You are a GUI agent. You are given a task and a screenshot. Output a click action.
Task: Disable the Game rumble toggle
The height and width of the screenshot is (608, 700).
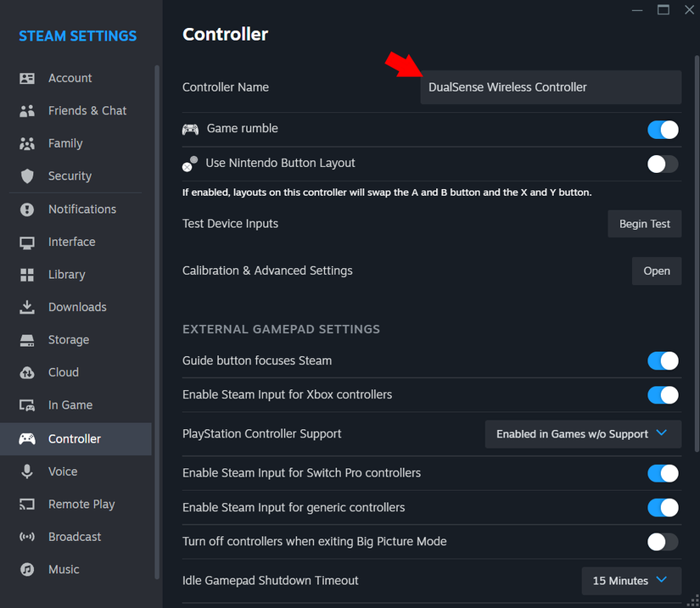pos(663,130)
